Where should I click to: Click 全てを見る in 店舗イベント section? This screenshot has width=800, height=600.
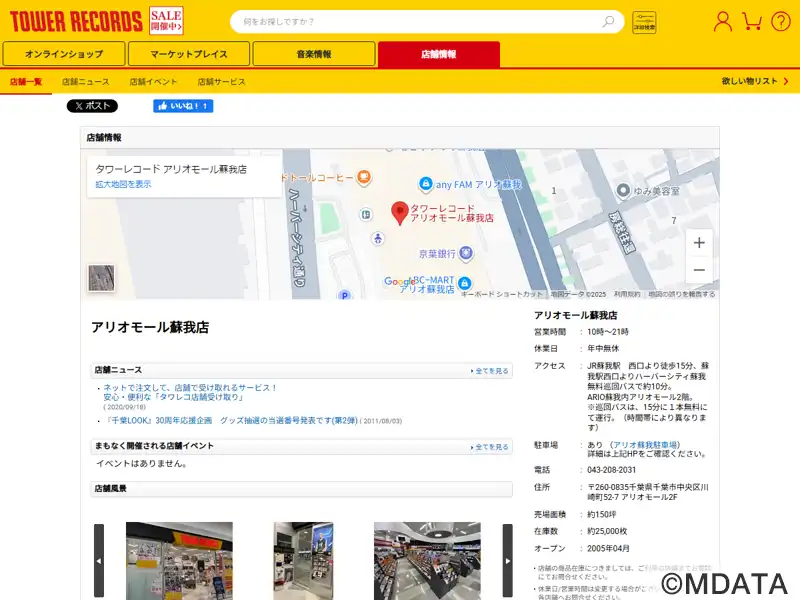coord(490,447)
